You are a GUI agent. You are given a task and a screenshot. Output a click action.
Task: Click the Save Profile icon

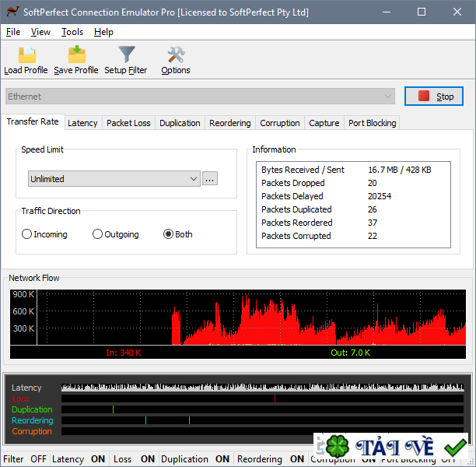click(x=76, y=54)
